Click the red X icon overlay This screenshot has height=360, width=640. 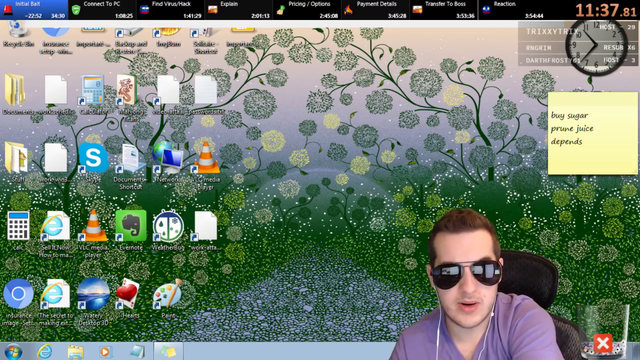(603, 343)
